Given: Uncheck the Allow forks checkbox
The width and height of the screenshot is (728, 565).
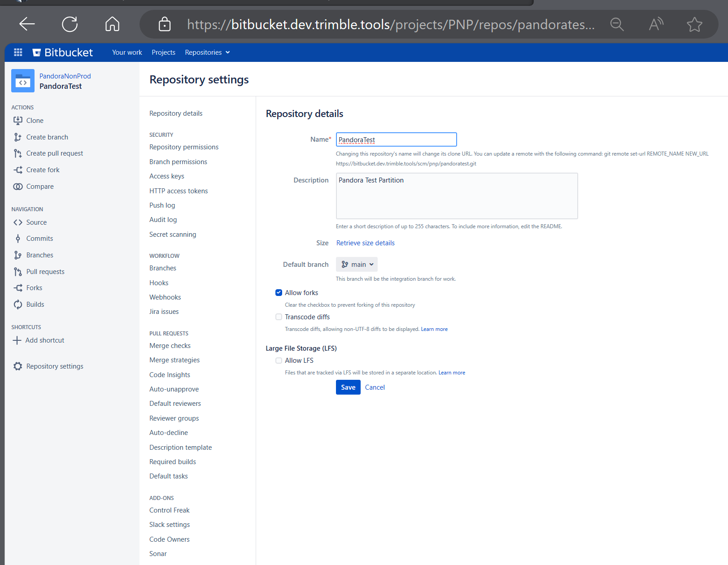Looking at the screenshot, I should [279, 292].
